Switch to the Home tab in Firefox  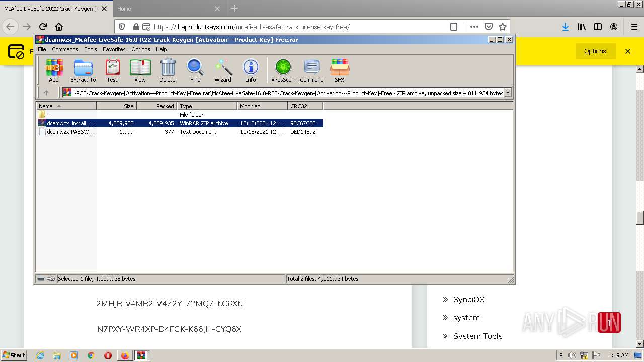pos(169,9)
